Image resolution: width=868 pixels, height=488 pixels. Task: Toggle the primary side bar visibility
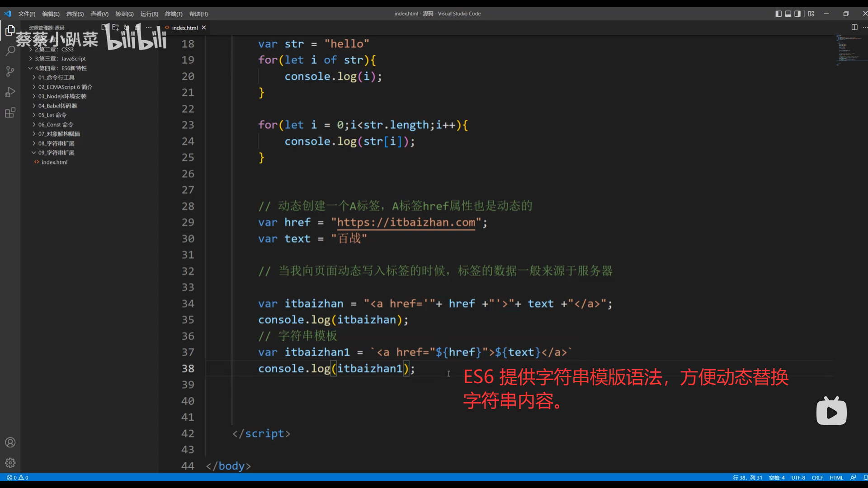(x=778, y=14)
